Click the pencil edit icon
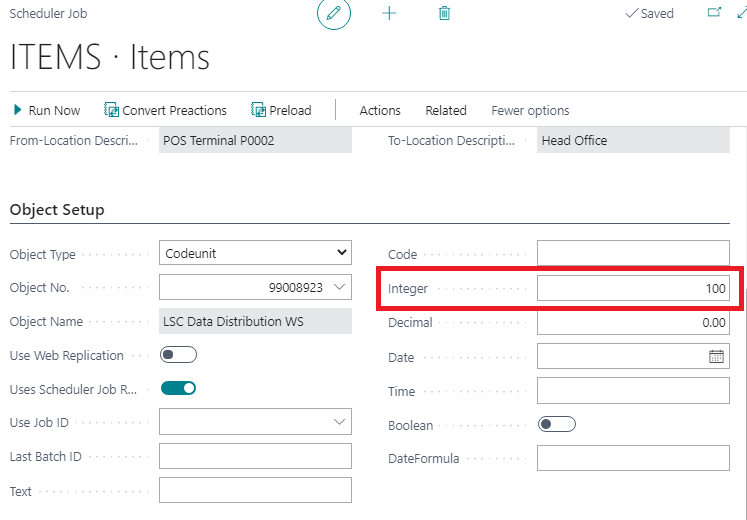 coord(334,14)
